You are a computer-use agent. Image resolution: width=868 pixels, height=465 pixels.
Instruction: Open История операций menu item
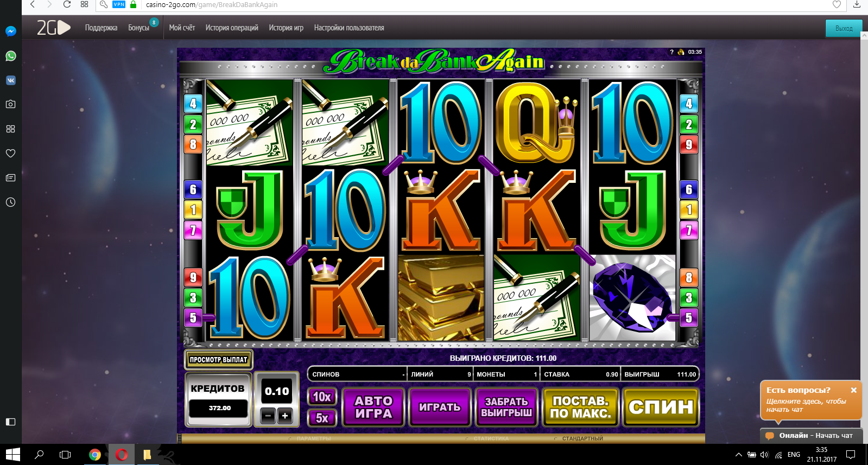click(x=232, y=28)
